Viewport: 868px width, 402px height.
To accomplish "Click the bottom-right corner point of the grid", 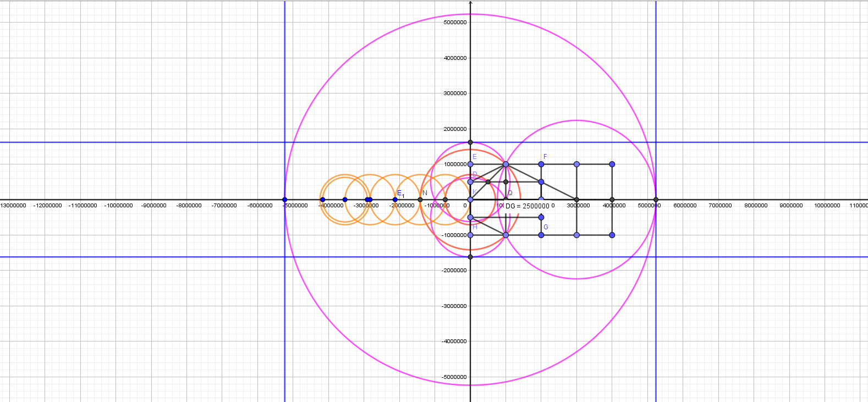I will pos(612,235).
